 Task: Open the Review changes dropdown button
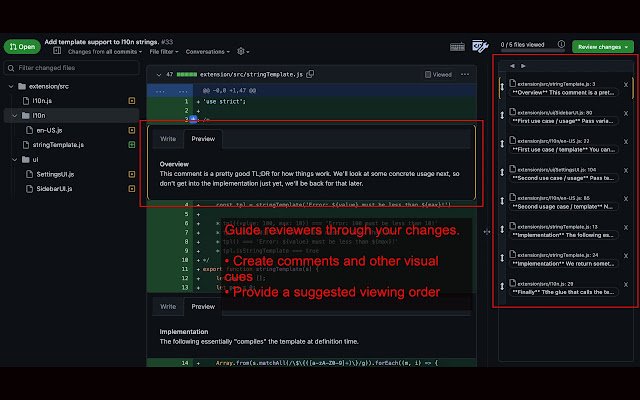(603, 47)
